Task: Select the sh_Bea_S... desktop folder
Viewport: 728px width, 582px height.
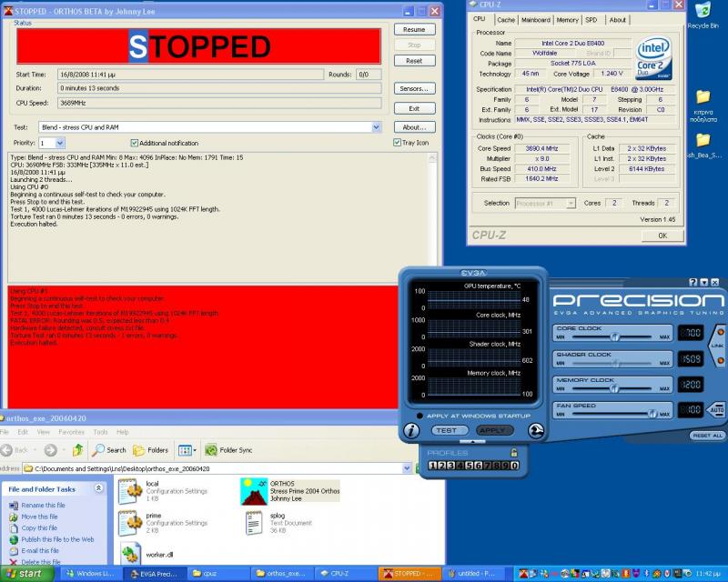Action: pyautogui.click(x=703, y=145)
